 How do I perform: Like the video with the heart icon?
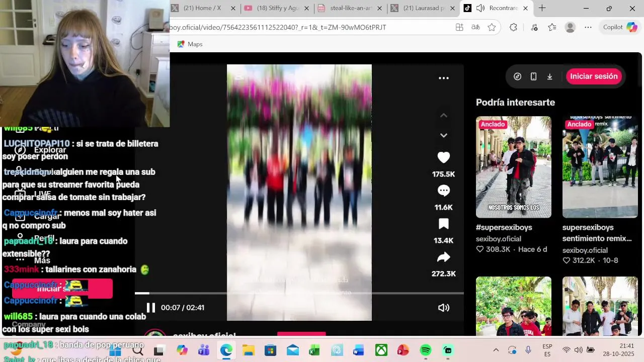point(443,157)
